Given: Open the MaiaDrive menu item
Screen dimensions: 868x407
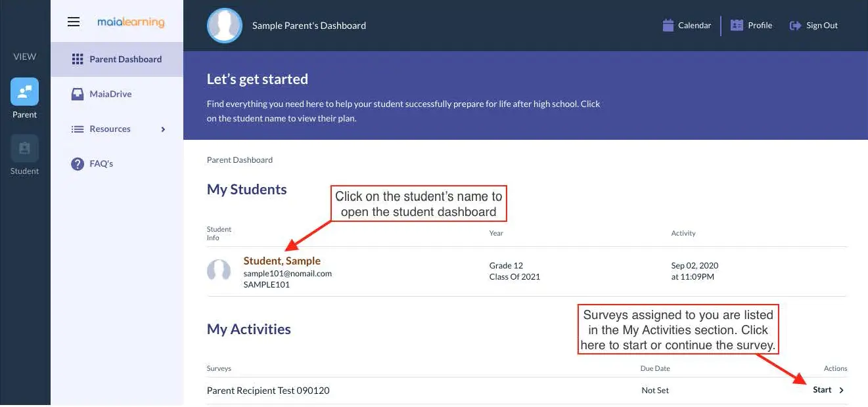Looking at the screenshot, I should [110, 94].
